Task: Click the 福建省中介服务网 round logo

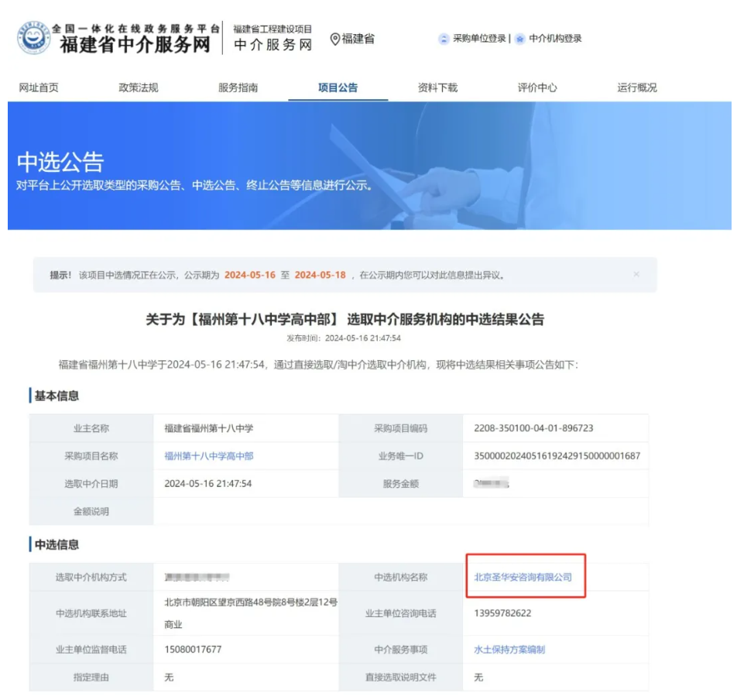Action: 34,39
